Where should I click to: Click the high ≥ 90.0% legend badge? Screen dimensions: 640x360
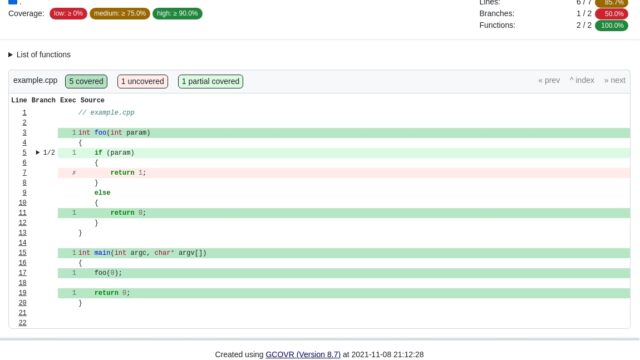177,13
